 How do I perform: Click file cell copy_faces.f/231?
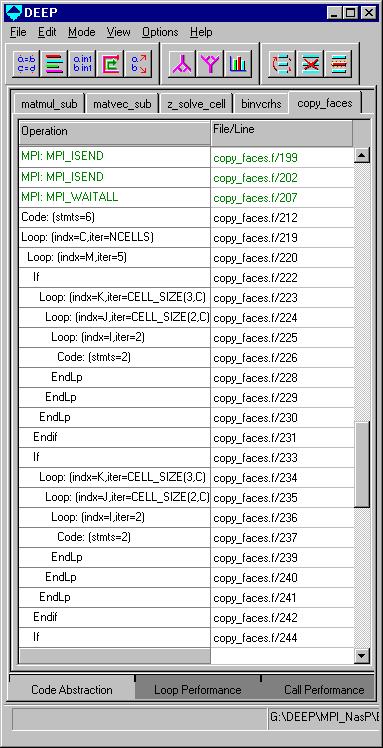click(x=283, y=438)
